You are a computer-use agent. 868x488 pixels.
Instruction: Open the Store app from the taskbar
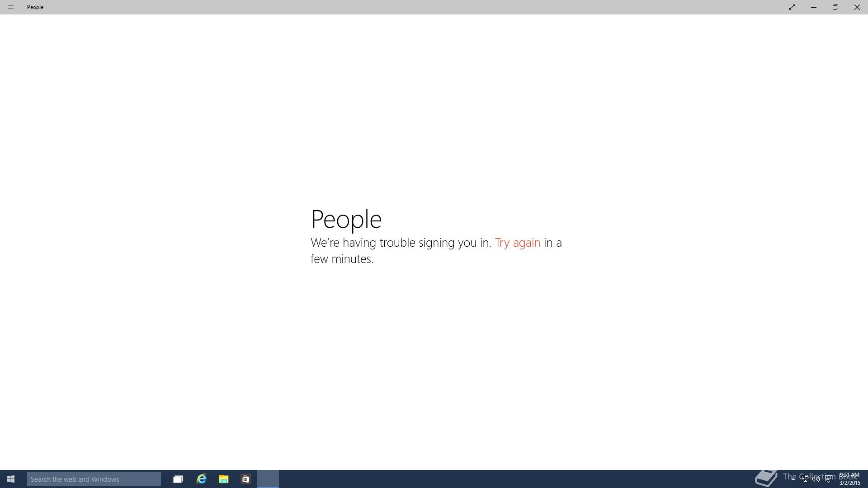click(x=246, y=479)
